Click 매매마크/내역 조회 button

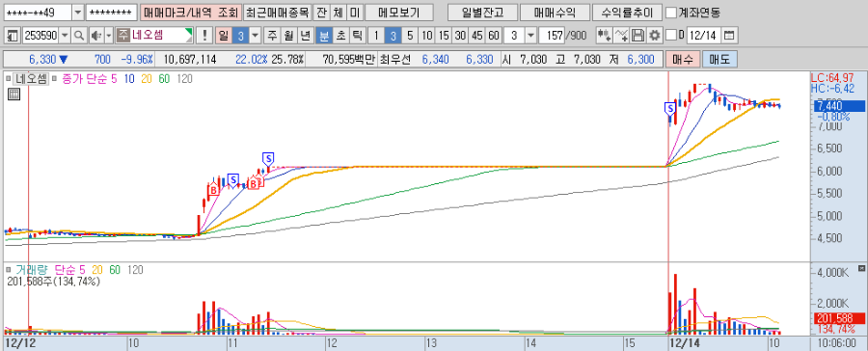point(190,13)
